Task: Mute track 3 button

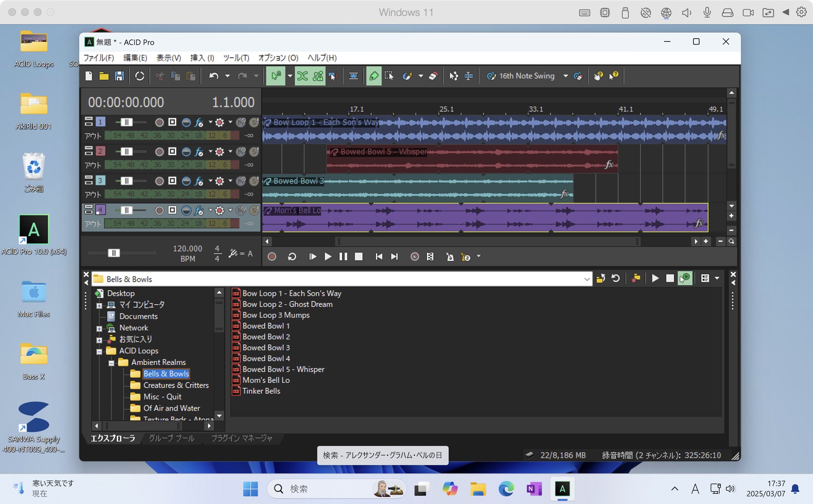Action: tap(241, 181)
